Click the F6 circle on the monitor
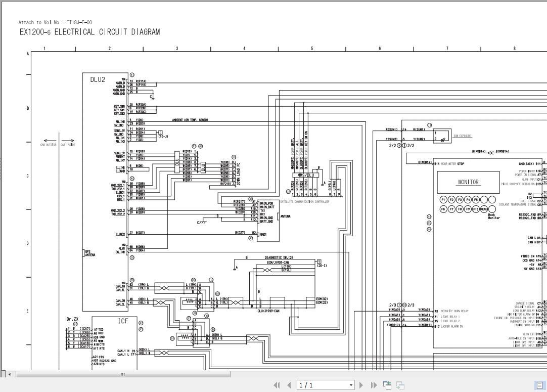Screen dimensions: 547x392 click(x=443, y=209)
